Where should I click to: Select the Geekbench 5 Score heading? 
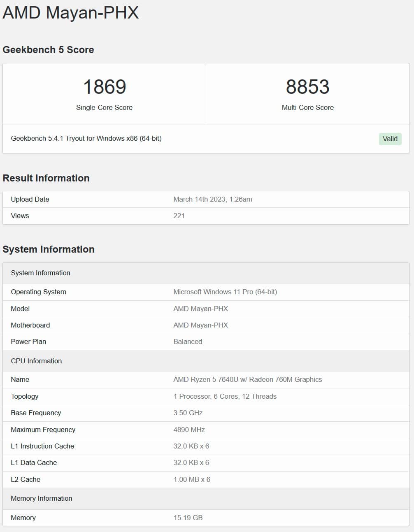click(x=48, y=50)
